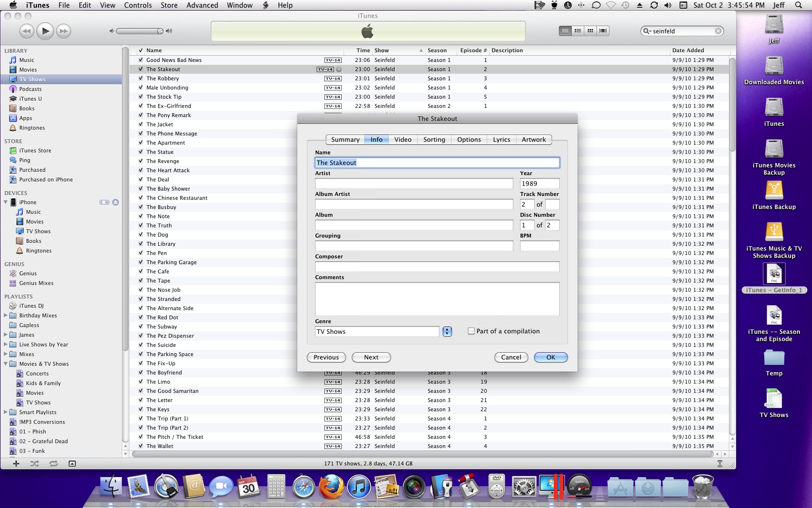This screenshot has height=508, width=812.
Task: Uncheck The Pez Dispenser episode
Action: pyautogui.click(x=140, y=336)
